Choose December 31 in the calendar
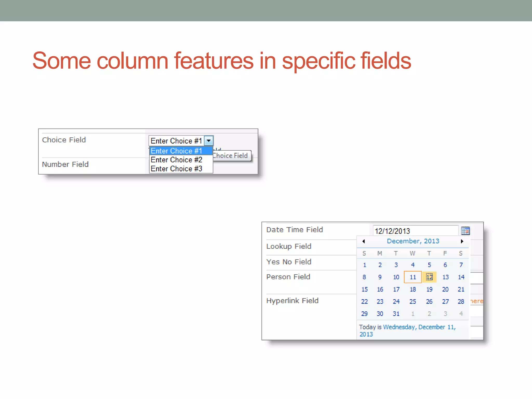 click(396, 314)
